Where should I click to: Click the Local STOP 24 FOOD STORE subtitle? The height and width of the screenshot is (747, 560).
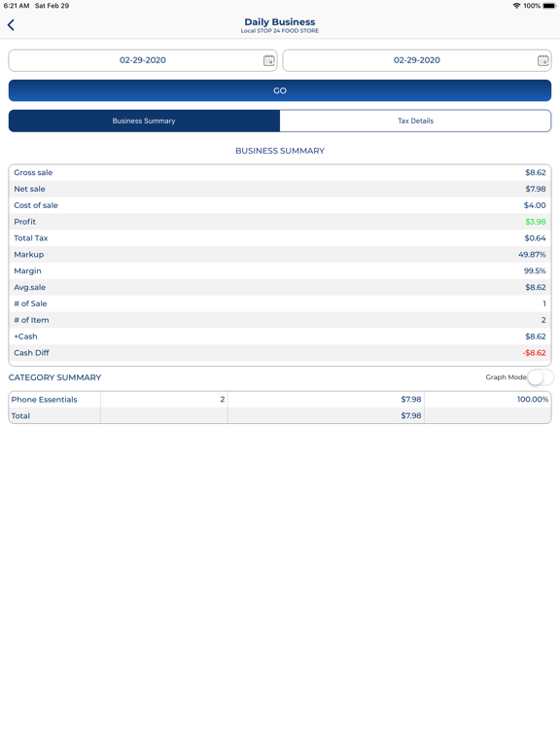click(280, 31)
